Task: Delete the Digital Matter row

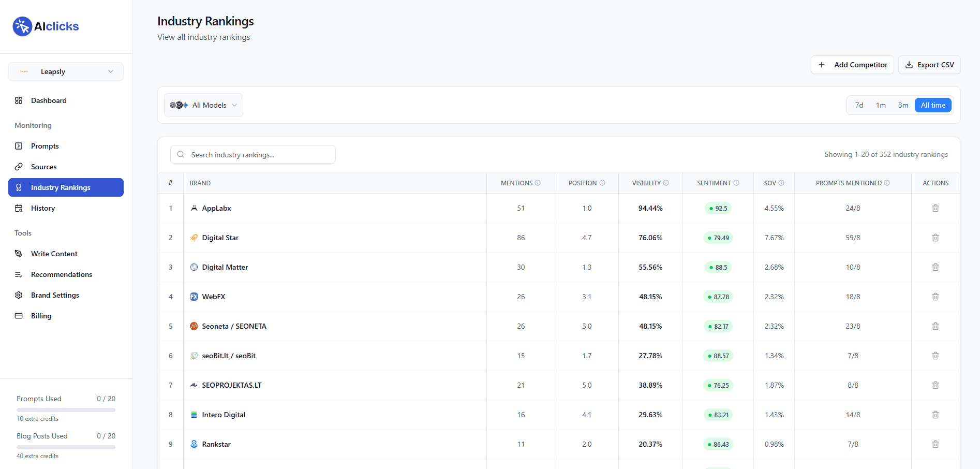Action: coord(936,267)
